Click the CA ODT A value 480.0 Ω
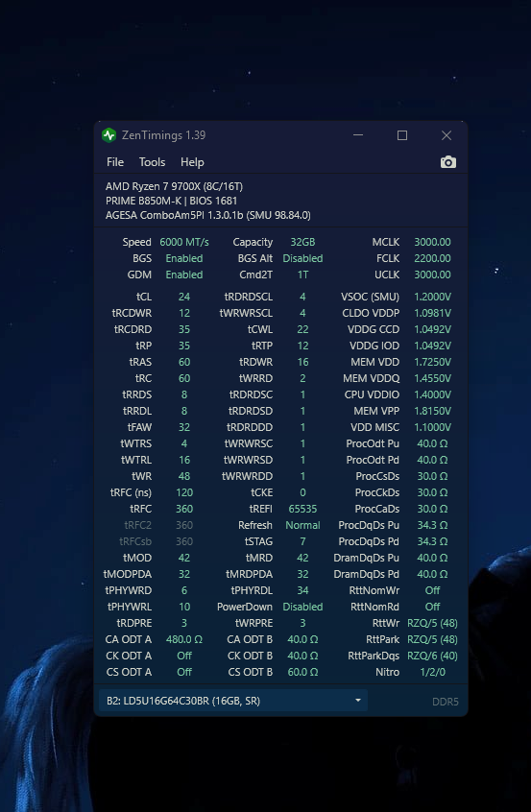This screenshot has height=812, width=531. coord(184,639)
